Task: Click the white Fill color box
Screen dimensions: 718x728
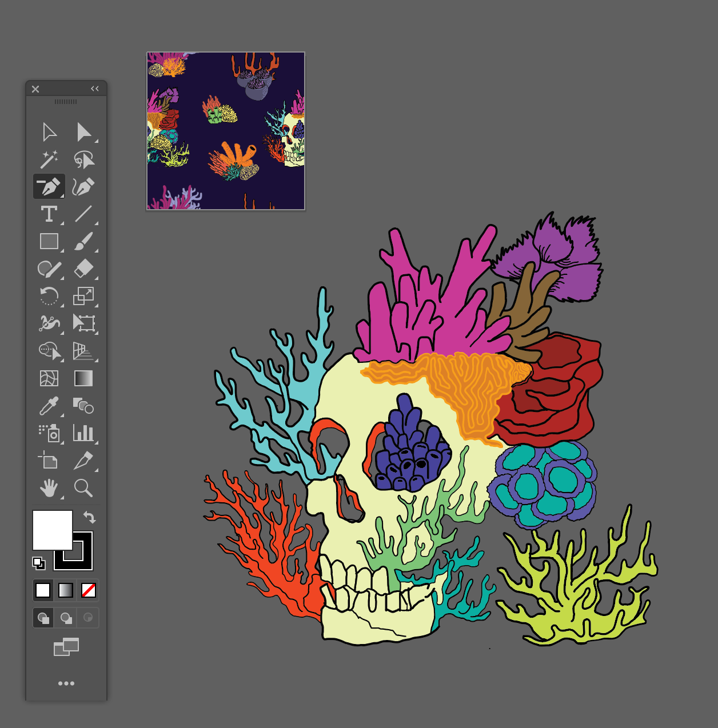Action: (x=53, y=530)
